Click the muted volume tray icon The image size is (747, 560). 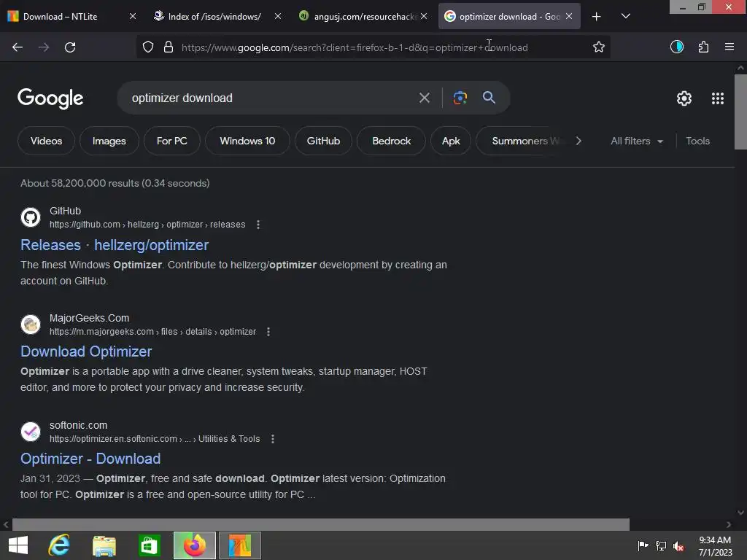(x=678, y=545)
